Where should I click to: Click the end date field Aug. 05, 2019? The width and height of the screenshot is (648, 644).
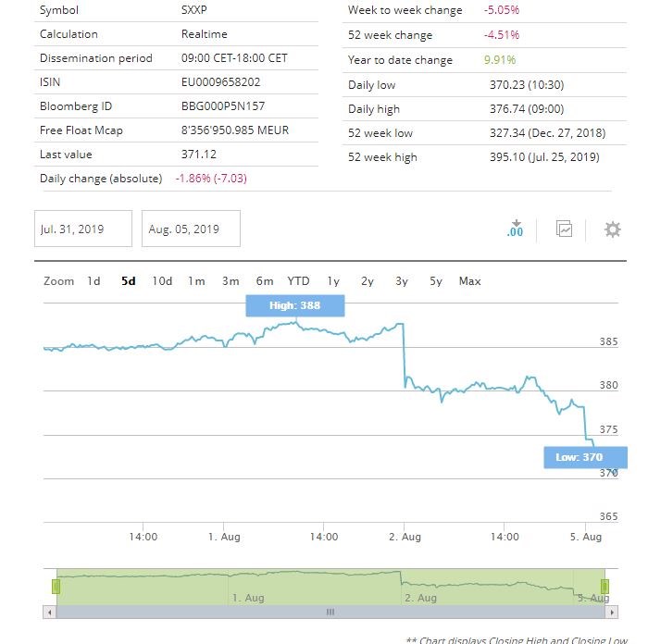click(192, 229)
